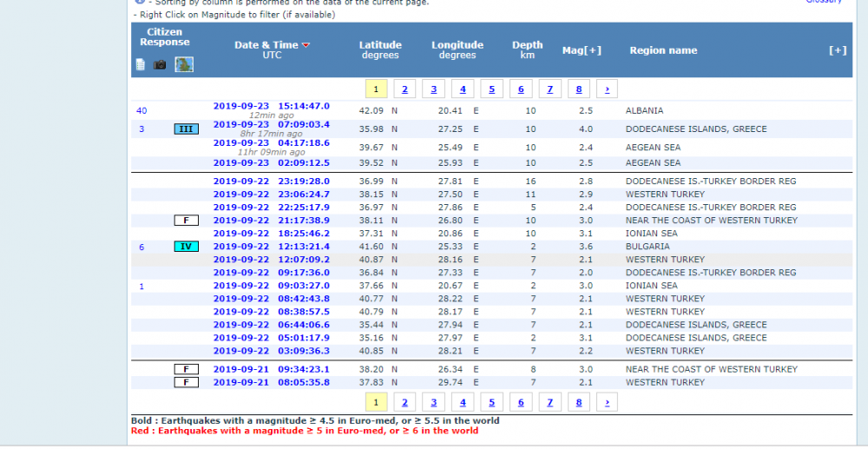Click the camera photos icon in header

pyautogui.click(x=160, y=64)
